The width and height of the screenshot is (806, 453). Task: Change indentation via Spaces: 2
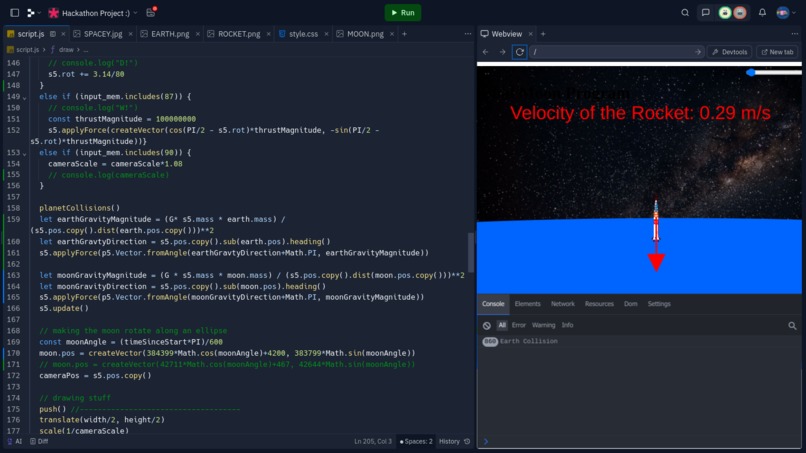tap(416, 442)
